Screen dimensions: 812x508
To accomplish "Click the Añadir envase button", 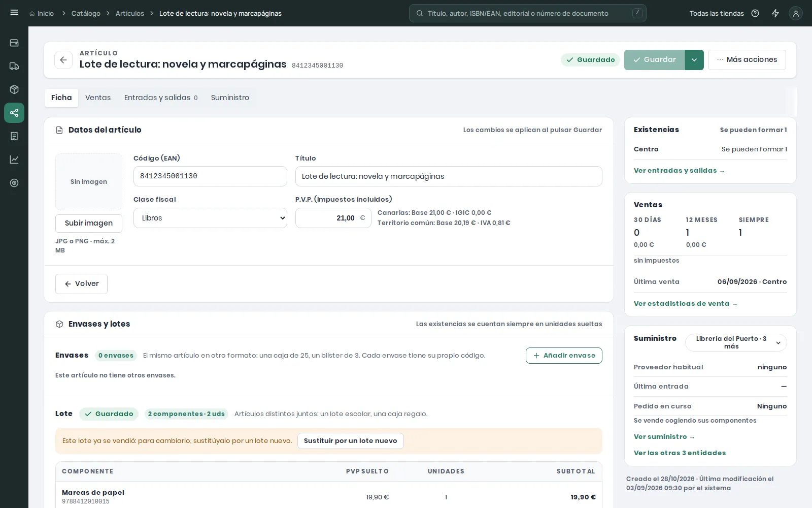I will 564,356.
